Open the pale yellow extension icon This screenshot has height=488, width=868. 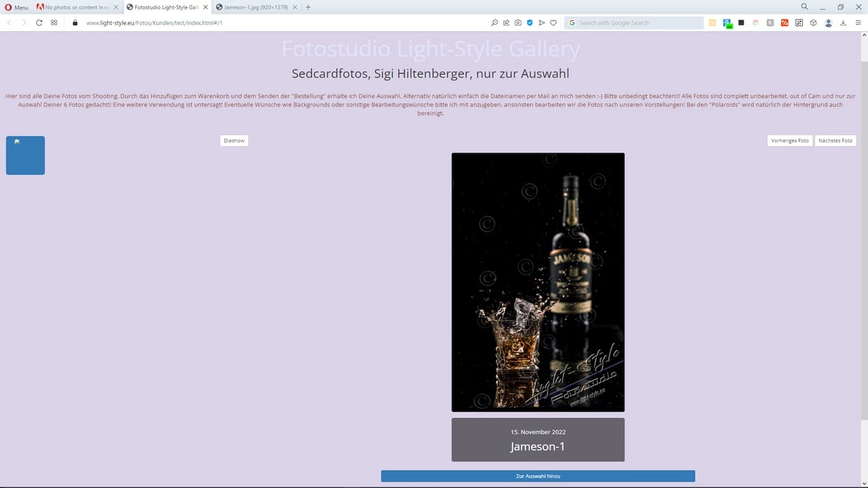coord(712,22)
